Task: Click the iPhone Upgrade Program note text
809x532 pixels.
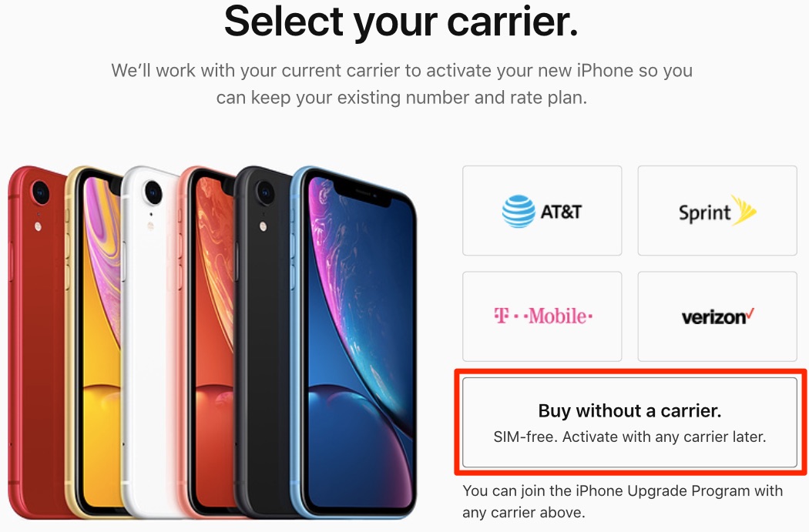Action: (623, 501)
